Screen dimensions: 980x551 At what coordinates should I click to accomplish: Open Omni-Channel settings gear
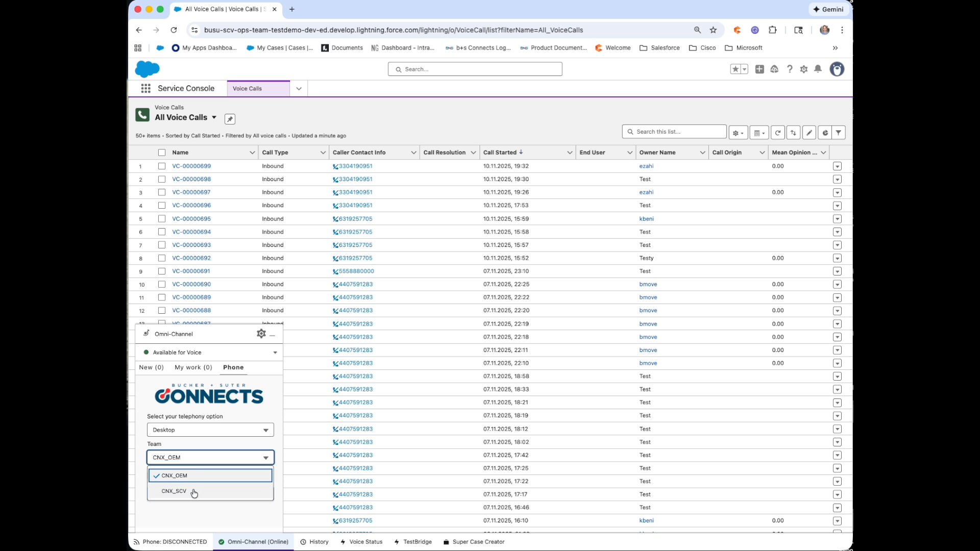point(260,334)
